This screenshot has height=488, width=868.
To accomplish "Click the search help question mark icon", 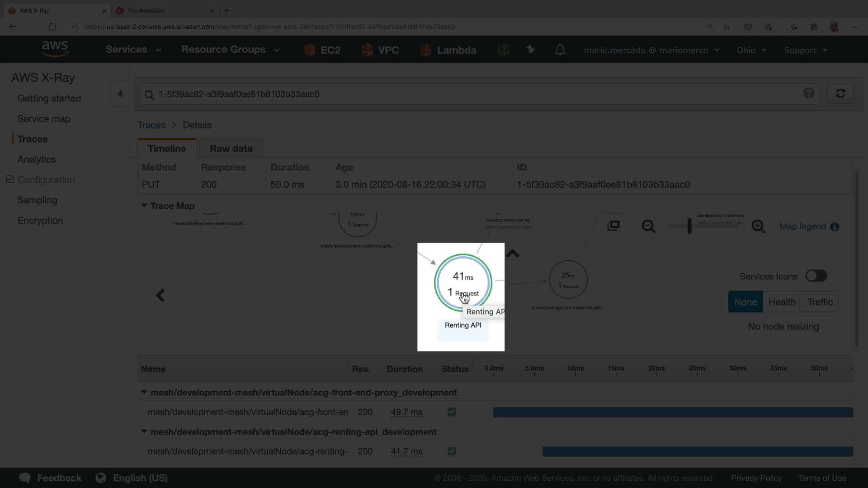I will coord(808,94).
